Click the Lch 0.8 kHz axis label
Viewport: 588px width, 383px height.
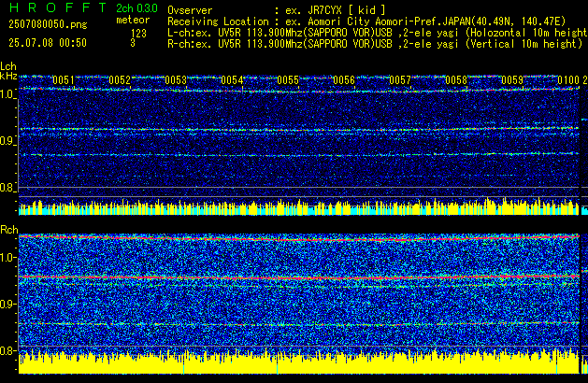tap(7, 188)
